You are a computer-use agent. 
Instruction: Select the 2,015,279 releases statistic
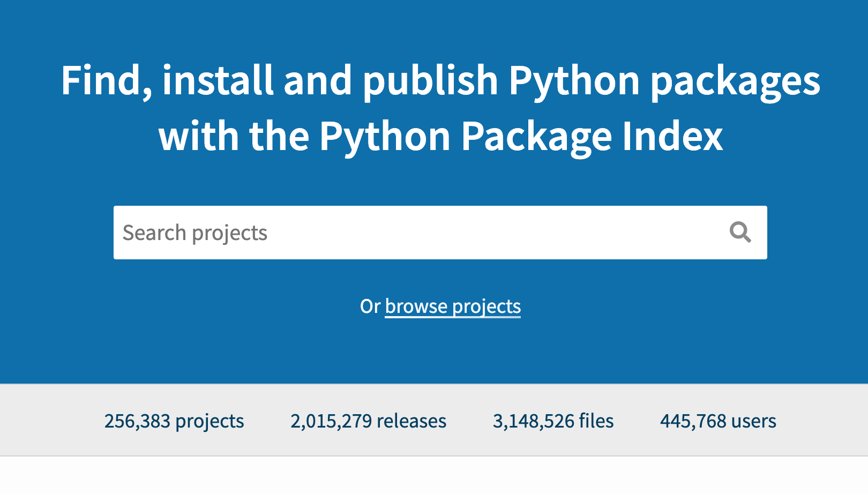point(368,421)
